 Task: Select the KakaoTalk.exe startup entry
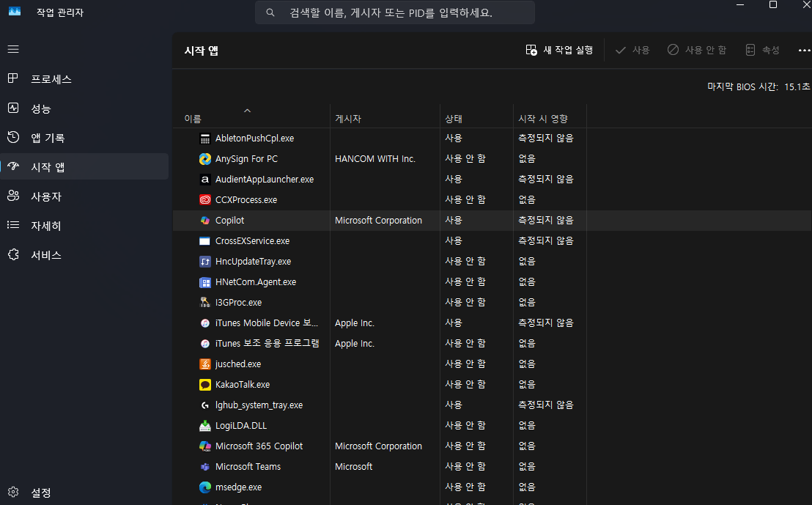240,384
